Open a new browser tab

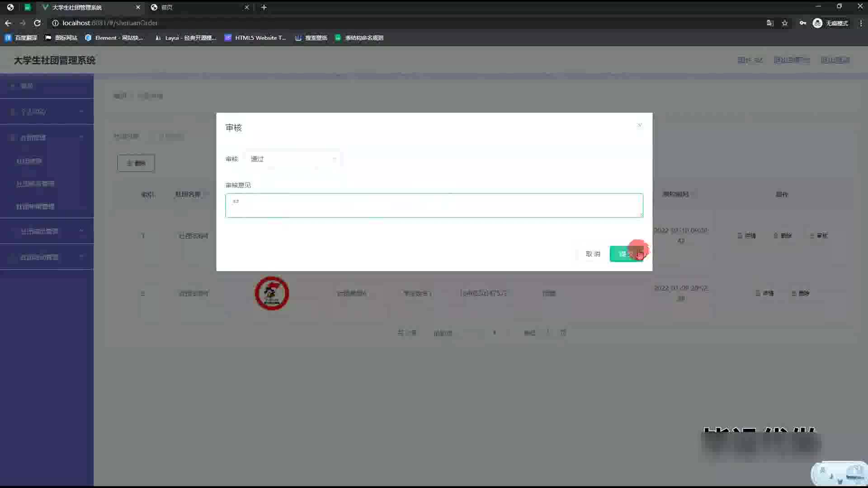(264, 7)
